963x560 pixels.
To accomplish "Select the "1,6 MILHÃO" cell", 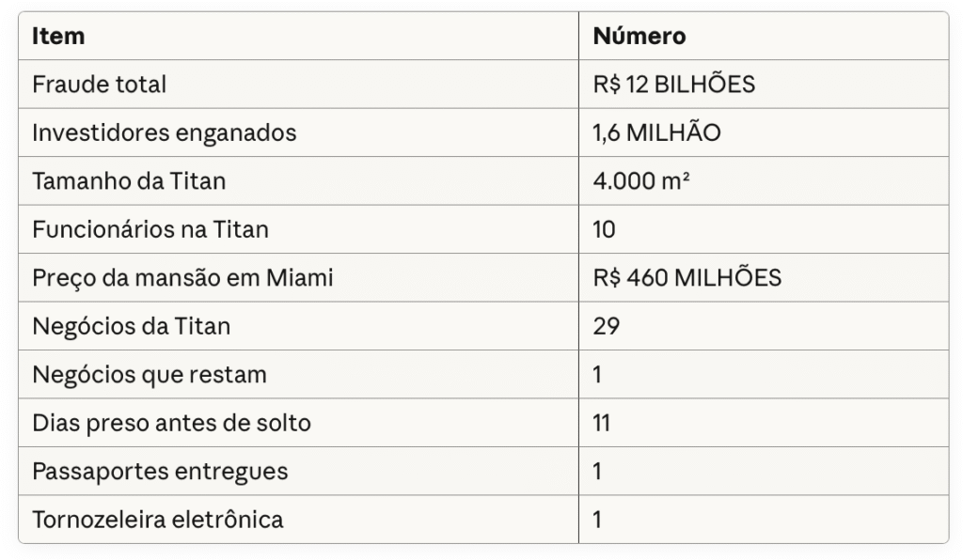I will coord(656,133).
